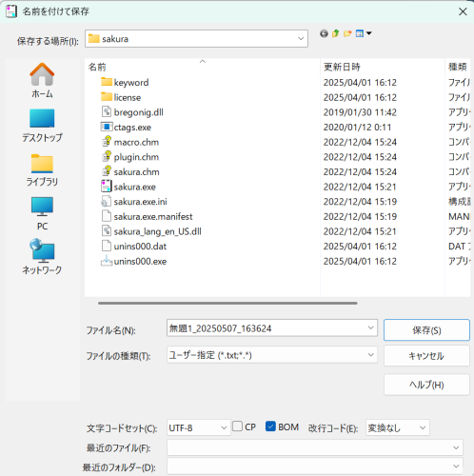
Task: Sort by the 名前 column header
Action: click(203, 67)
